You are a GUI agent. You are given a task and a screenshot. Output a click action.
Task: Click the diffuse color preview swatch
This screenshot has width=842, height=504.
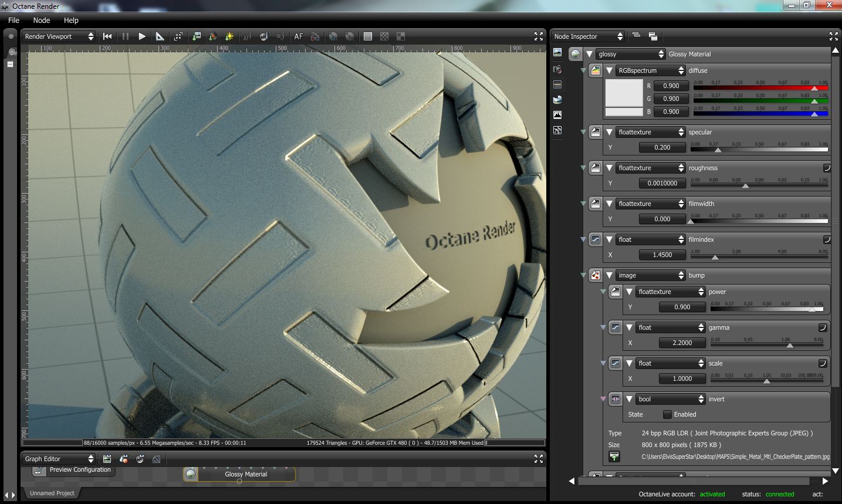tap(624, 93)
